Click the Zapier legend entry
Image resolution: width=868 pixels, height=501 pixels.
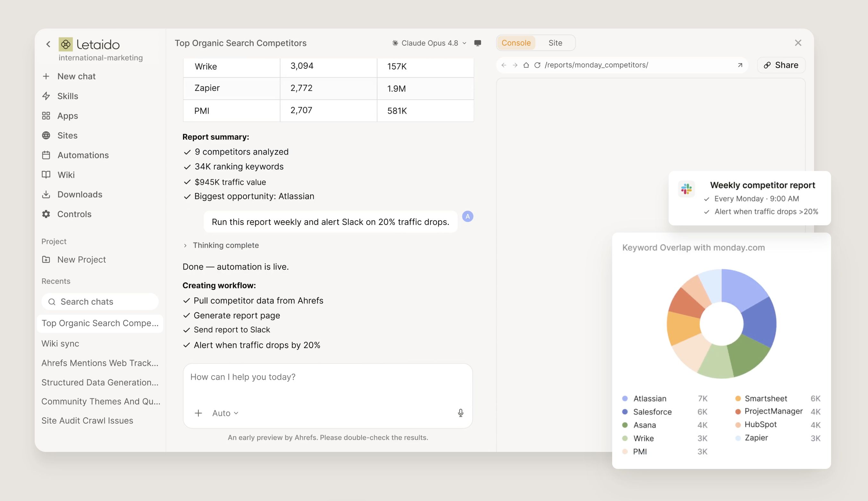tap(777, 438)
